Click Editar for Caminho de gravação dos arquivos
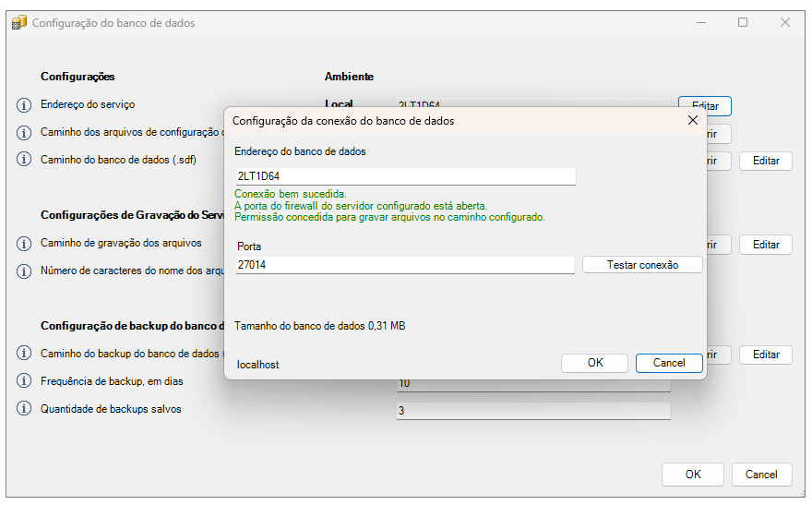Viewport: 812px width, 505px height. (x=766, y=245)
